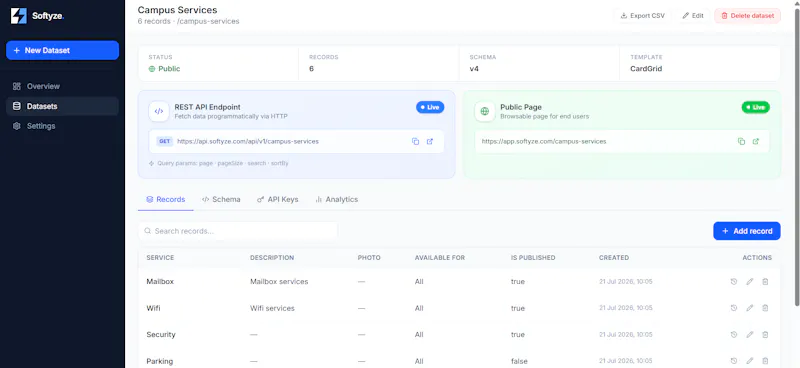Screen dimensions: 800x368
Task: Click the Search records input field
Action: point(238,231)
